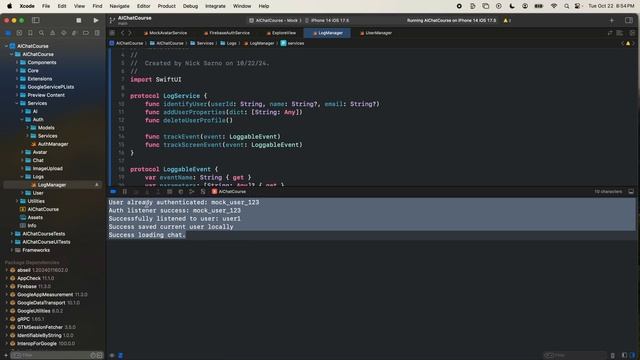This screenshot has width=640, height=360.
Task: Expand the Preview Content folder
Action: (17, 95)
